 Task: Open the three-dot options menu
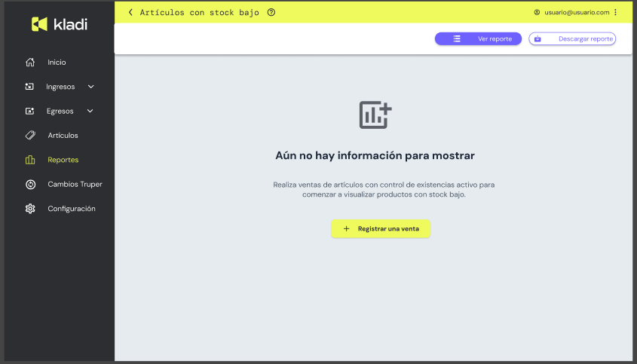coord(615,12)
